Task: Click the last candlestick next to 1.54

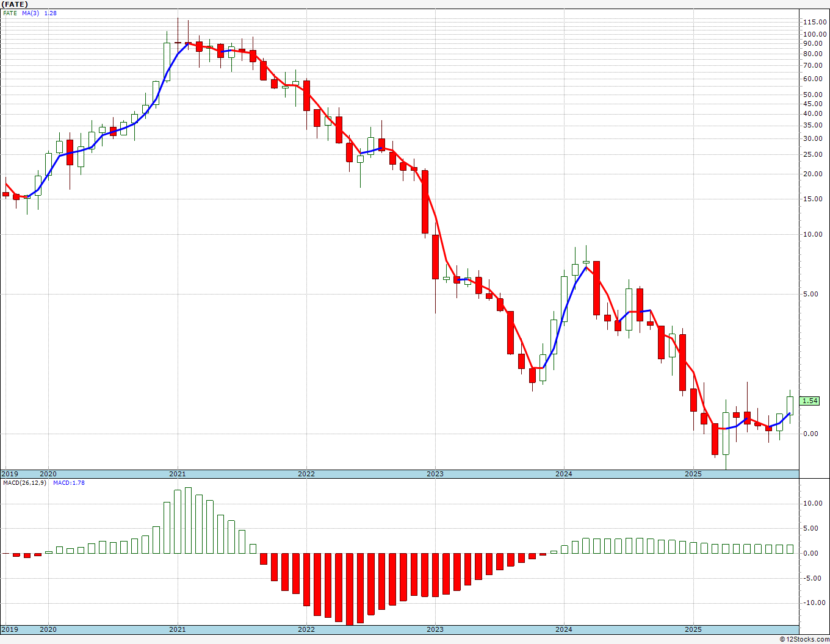Action: point(790,406)
